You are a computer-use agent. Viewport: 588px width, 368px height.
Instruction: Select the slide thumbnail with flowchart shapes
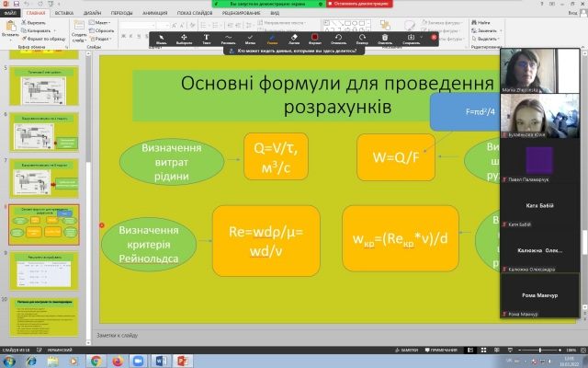[45, 224]
